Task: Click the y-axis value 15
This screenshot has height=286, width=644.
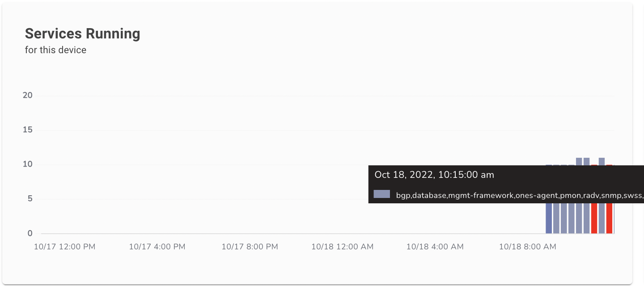Action: coord(28,130)
